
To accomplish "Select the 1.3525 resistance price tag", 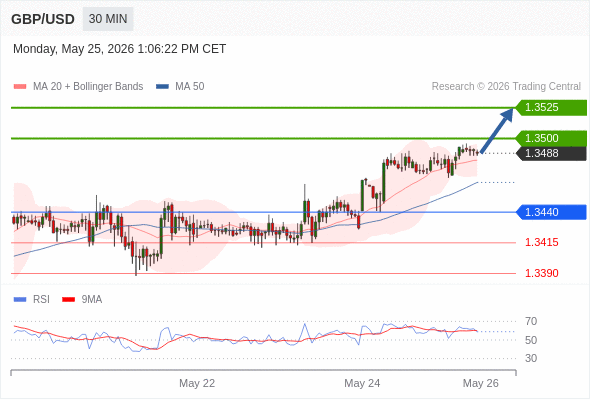I will coord(551,108).
